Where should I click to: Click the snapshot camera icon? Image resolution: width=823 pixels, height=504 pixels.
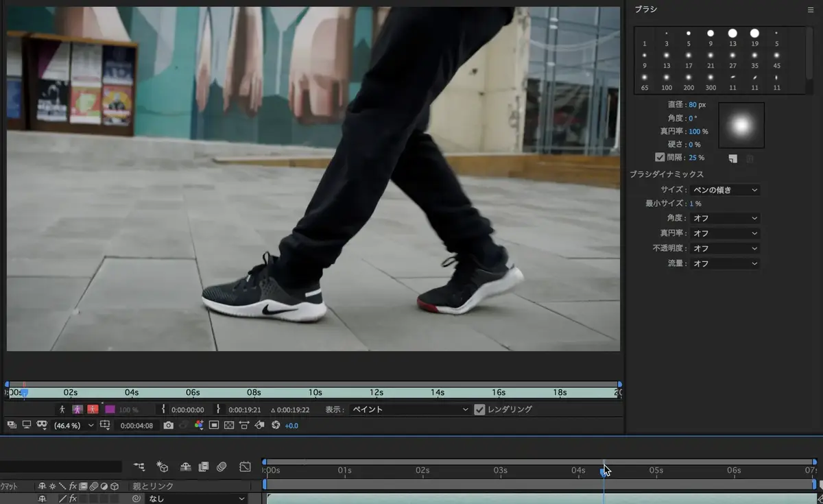point(168,426)
